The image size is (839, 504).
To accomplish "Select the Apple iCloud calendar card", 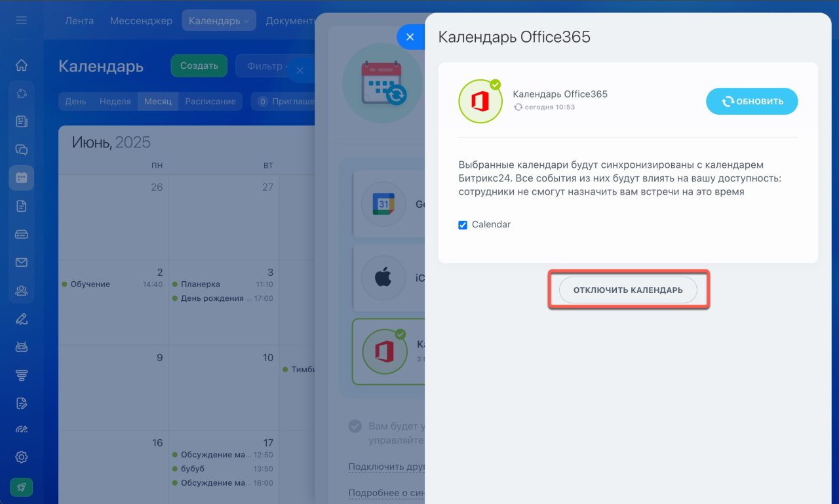I will point(389,278).
